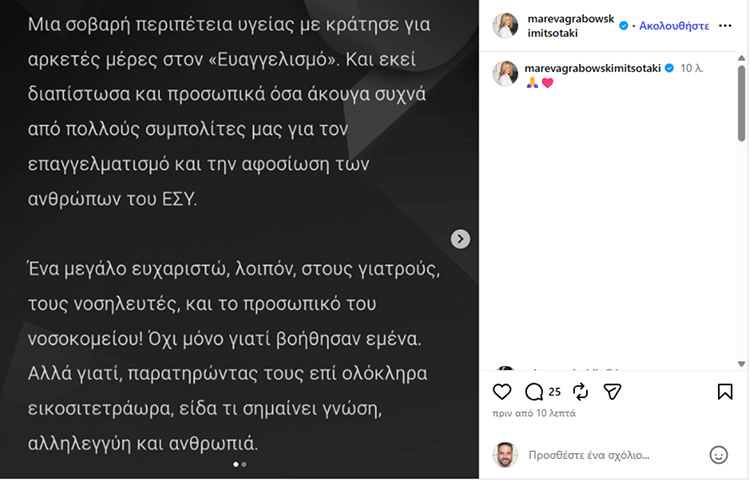Screen dimensions: 750x482
Task: Click header profile avatar picture
Action: point(506,26)
